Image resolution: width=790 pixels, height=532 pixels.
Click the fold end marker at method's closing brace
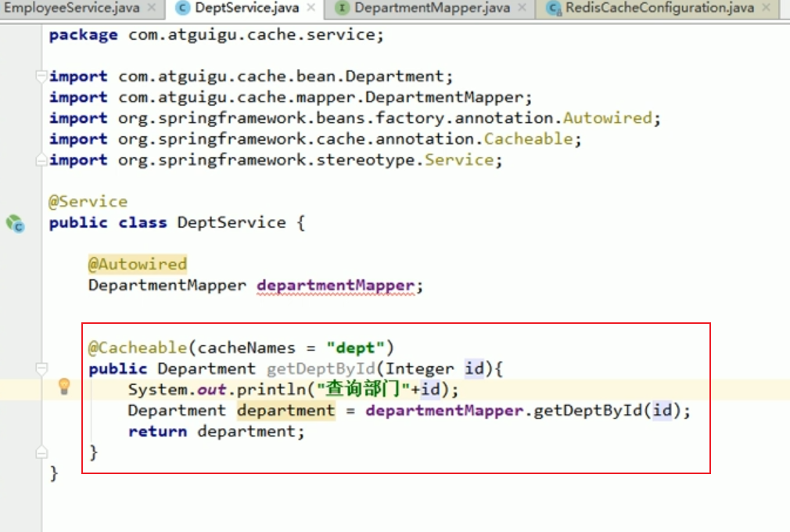tap(41, 452)
